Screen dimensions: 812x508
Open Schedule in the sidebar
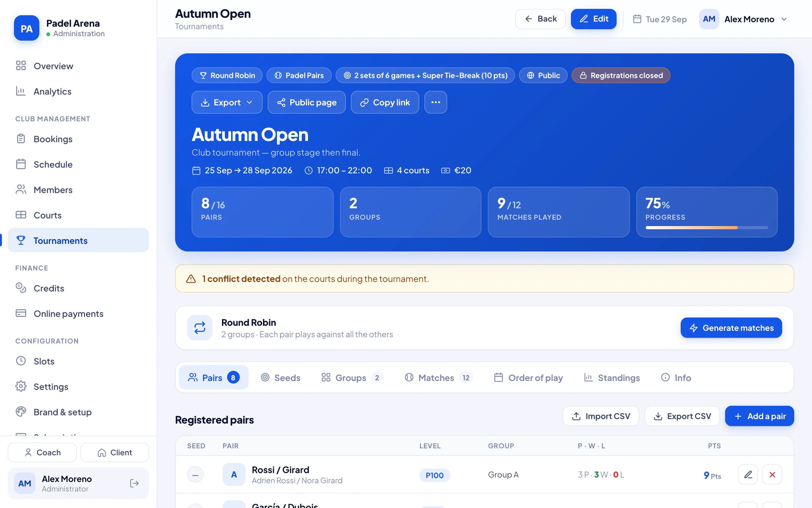[78, 164]
